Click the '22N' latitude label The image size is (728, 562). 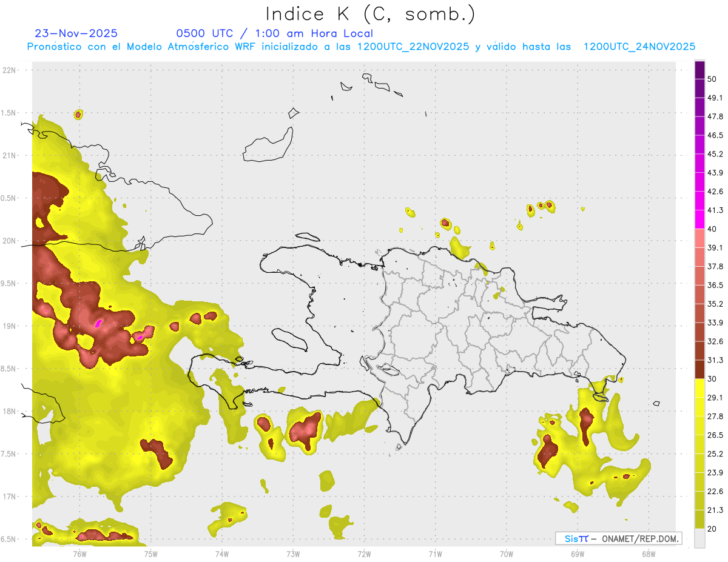pos(9,70)
